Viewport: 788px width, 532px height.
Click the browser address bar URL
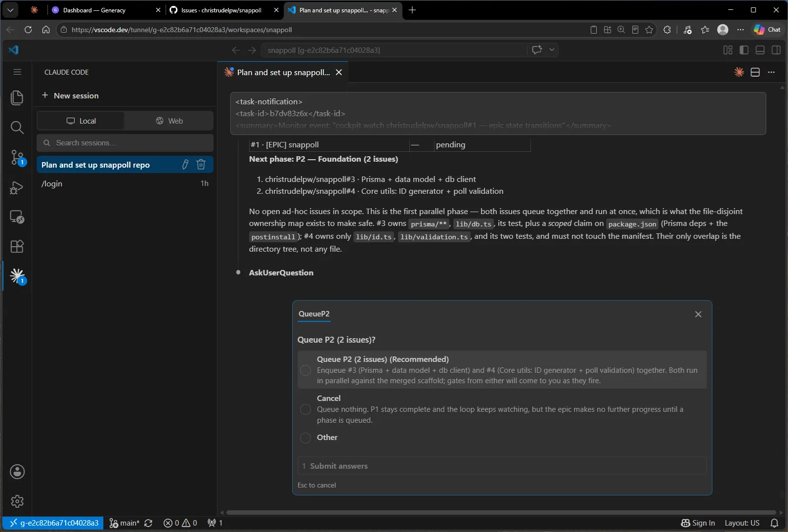[182, 30]
